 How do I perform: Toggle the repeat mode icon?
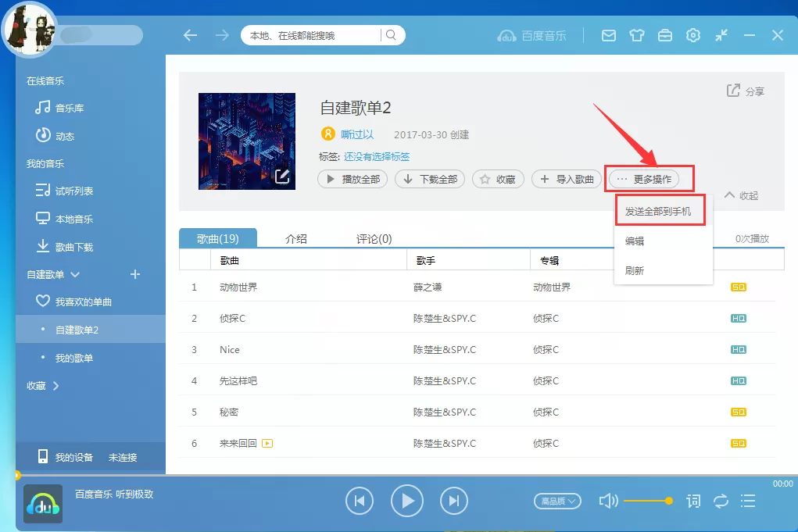click(721, 501)
